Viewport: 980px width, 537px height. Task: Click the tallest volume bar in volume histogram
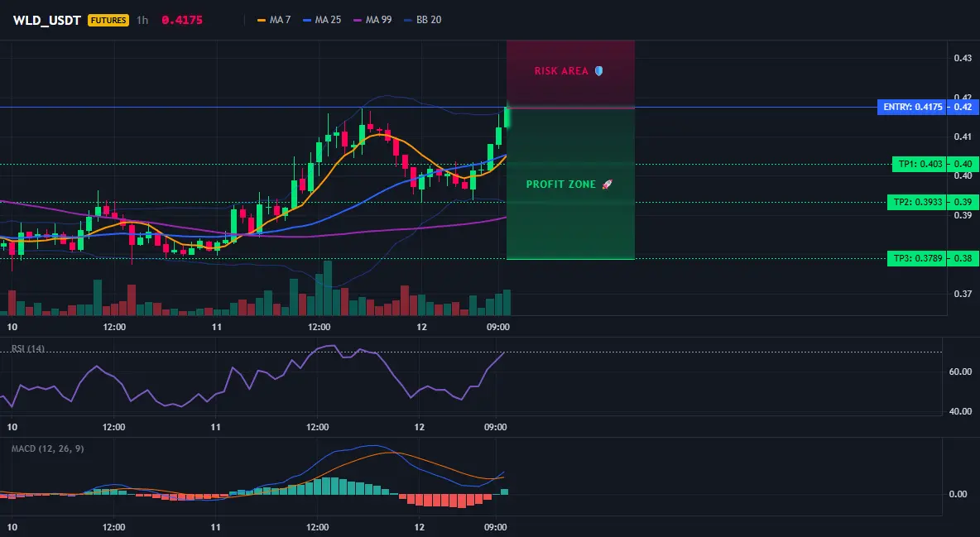(328, 288)
